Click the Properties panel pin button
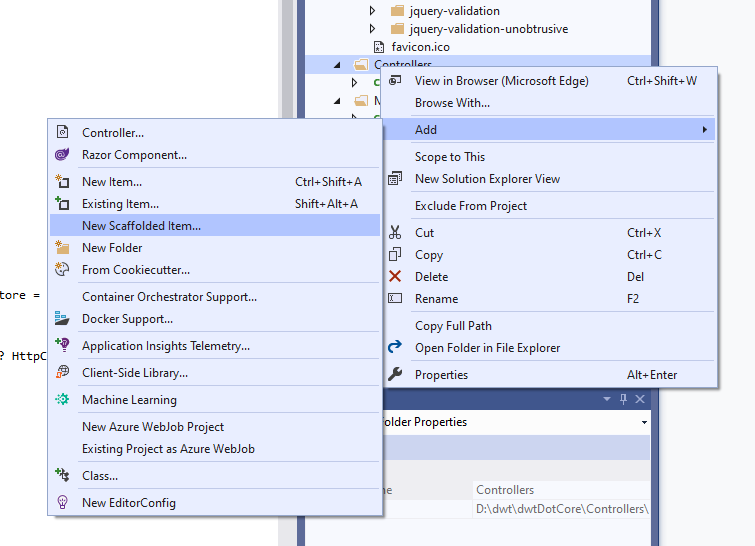The width and height of the screenshot is (755, 546). (x=624, y=399)
